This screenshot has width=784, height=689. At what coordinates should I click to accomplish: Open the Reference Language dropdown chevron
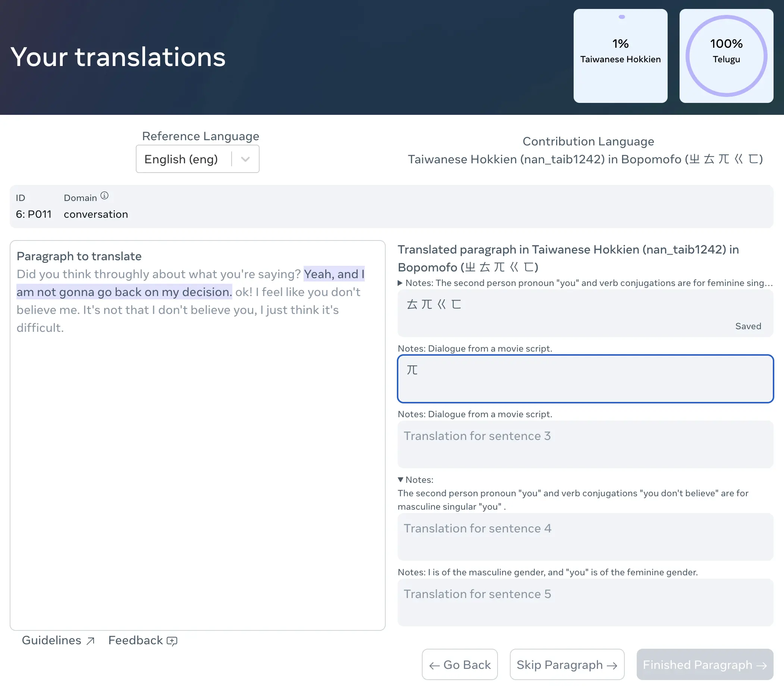click(245, 159)
